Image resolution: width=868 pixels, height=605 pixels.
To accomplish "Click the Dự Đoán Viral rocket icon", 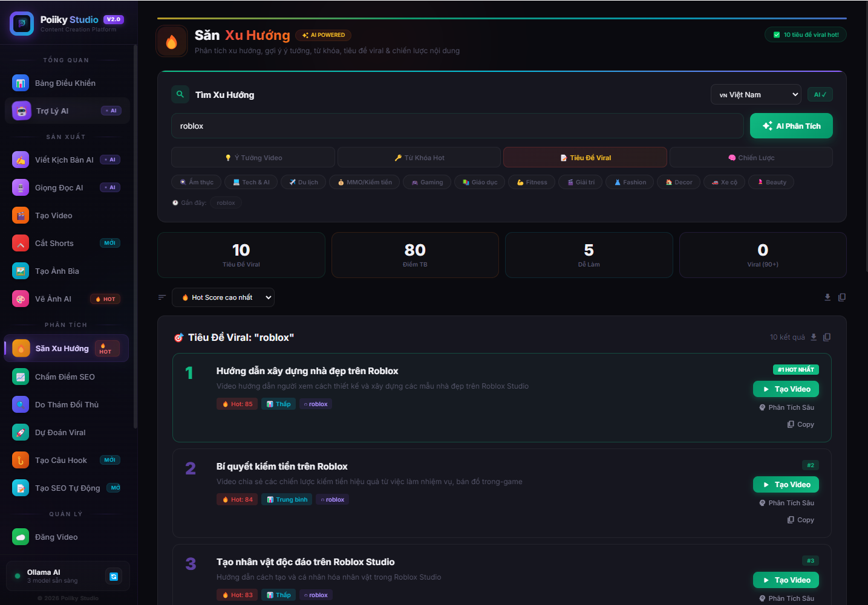I will click(x=21, y=432).
